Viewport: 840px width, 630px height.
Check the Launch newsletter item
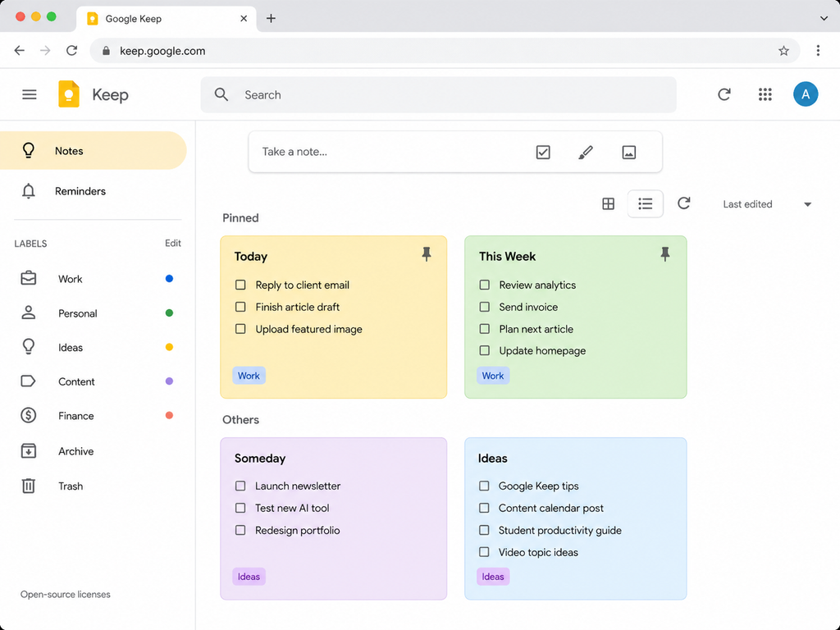240,486
